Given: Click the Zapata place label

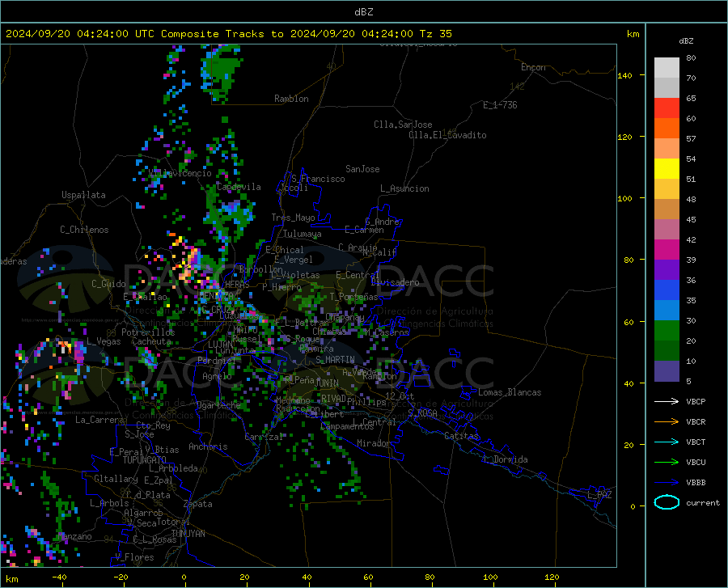Looking at the screenshot, I should (198, 504).
